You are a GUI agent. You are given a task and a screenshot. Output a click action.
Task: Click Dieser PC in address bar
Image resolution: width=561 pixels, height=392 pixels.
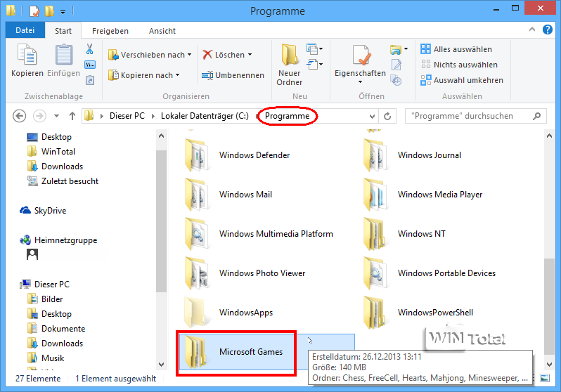(127, 116)
